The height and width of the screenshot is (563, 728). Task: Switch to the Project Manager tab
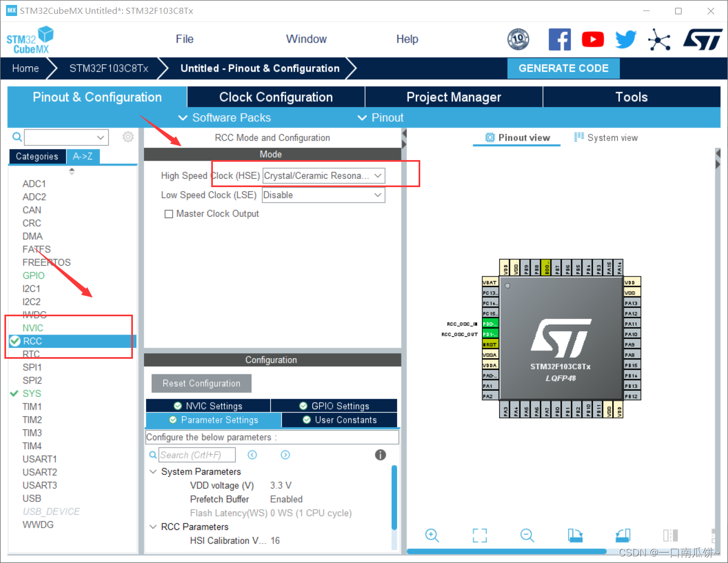tap(454, 97)
